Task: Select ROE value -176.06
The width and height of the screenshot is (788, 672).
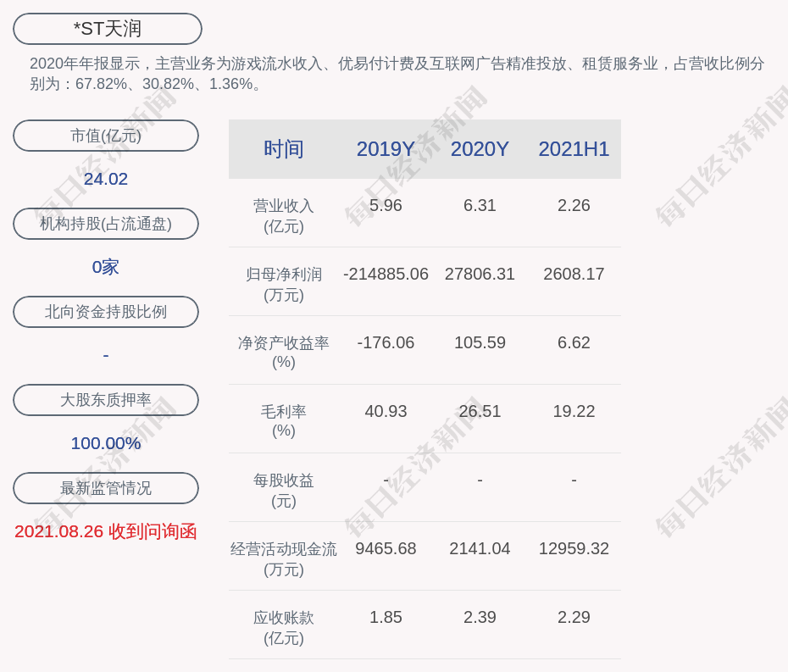Action: [386, 343]
